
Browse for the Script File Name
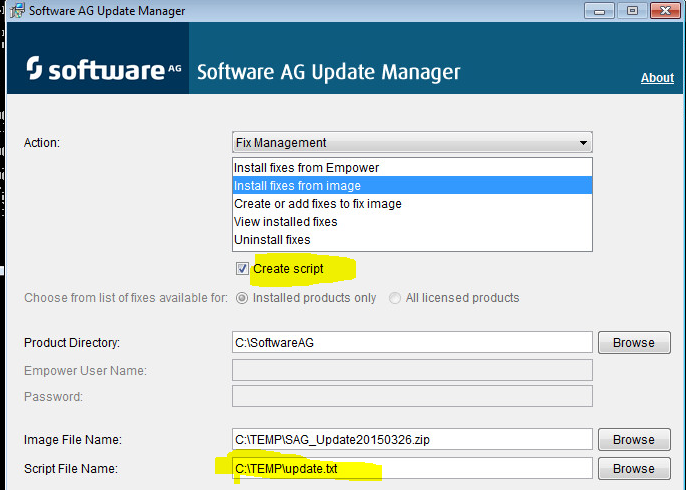coord(634,468)
